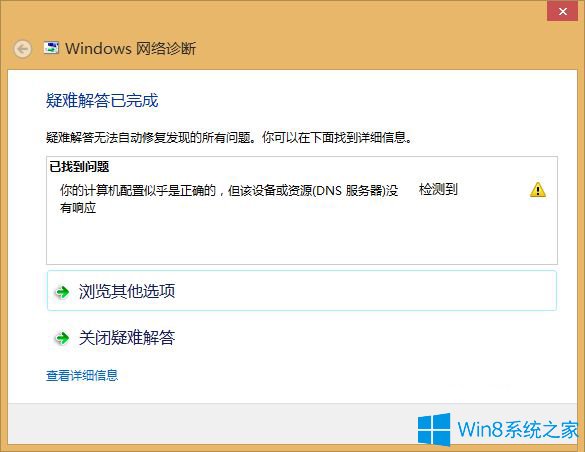
Task: Close the diagnostics window with X
Action: [563, 11]
